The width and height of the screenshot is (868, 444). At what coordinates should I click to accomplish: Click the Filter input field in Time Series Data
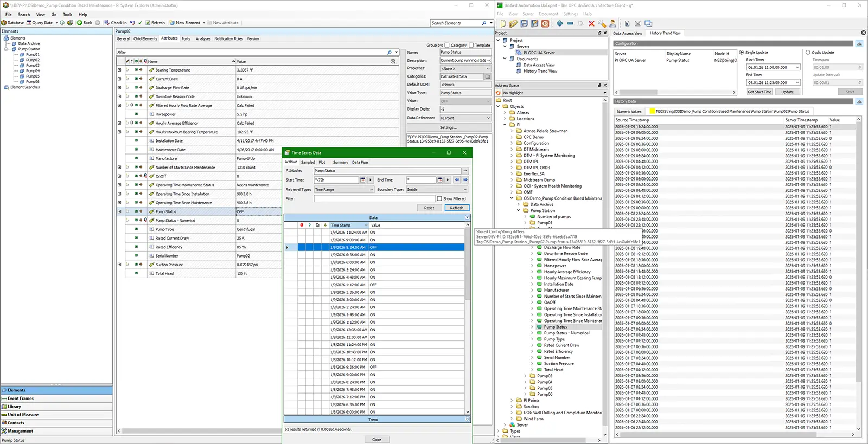click(374, 199)
